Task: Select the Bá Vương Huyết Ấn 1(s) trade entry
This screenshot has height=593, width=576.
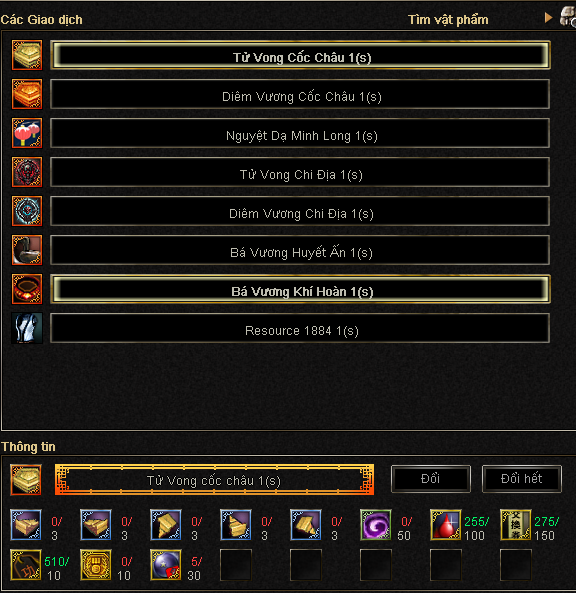Action: pos(300,250)
